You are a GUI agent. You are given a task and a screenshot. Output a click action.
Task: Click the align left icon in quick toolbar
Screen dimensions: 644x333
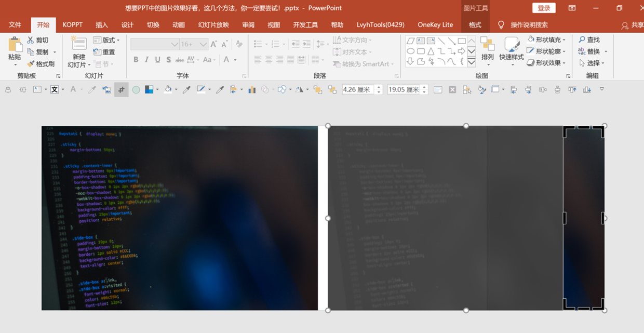click(x=514, y=90)
